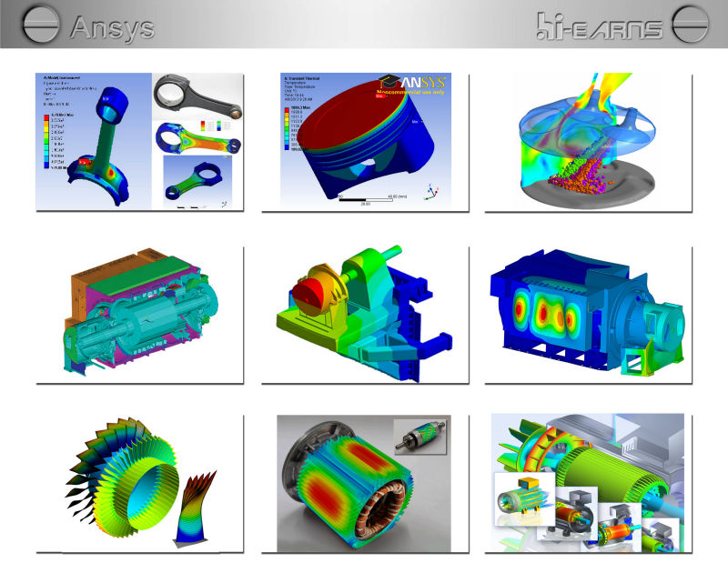Click the scale bar under the piston
Viewport: 728px width, 583px height.
click(364, 198)
